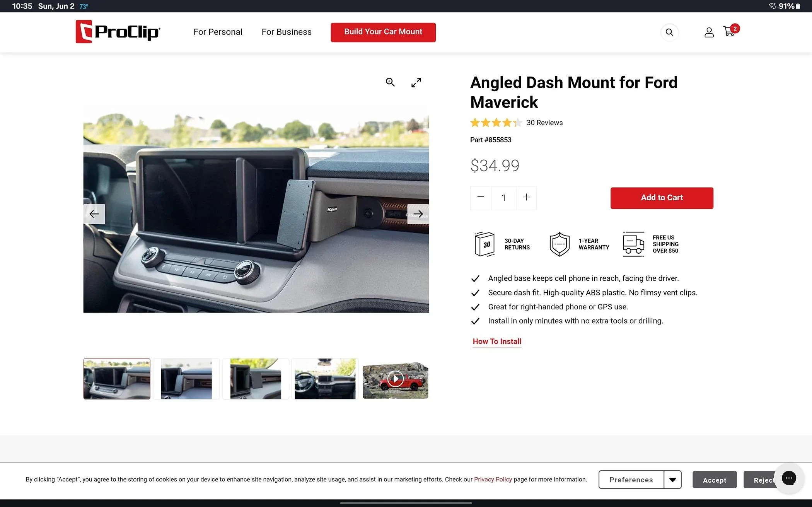Click checkmark beside 'Great for right-handed phone'
This screenshot has height=507, width=812.
coord(475,307)
